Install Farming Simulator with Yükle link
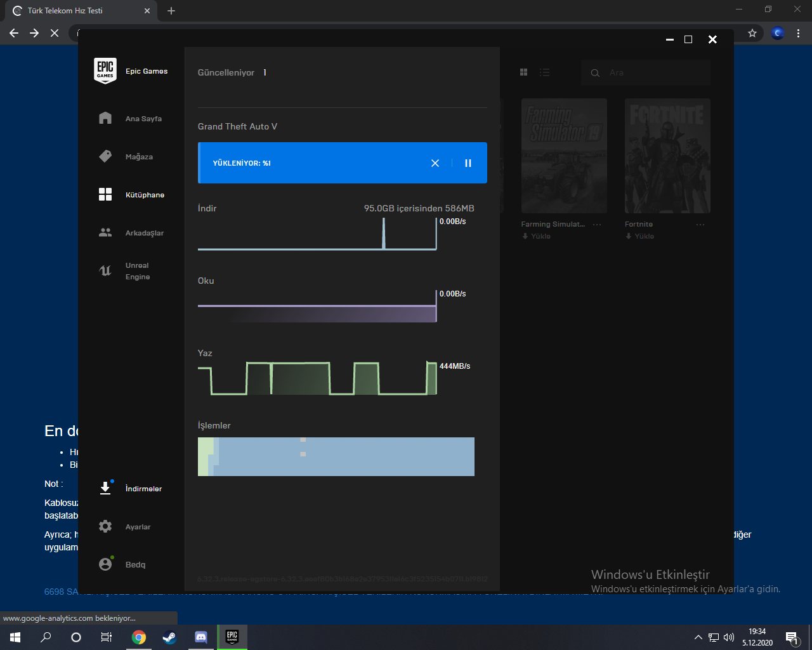Viewport: 812px width, 650px height. pyautogui.click(x=537, y=236)
